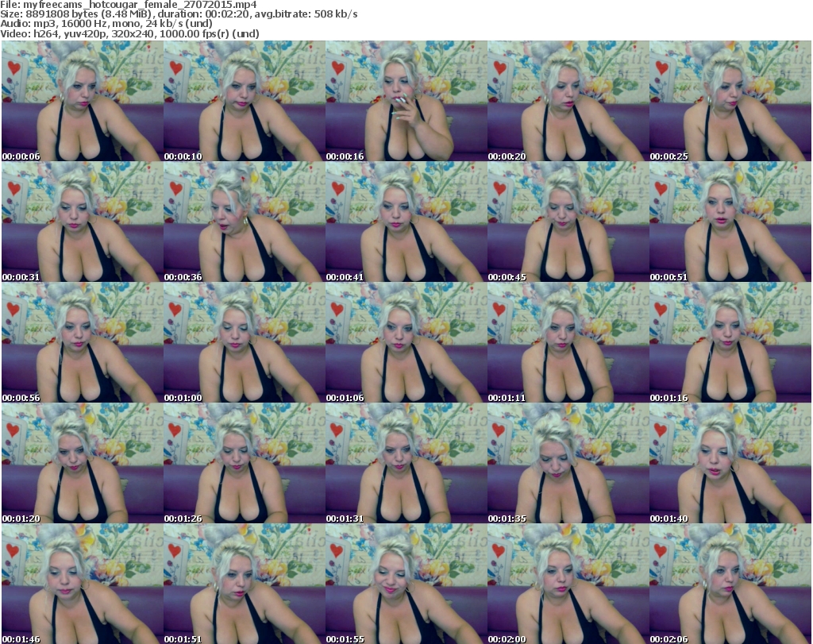Click the 'Video: h264, yuv420p' header line
The image size is (813, 644).
(129, 33)
